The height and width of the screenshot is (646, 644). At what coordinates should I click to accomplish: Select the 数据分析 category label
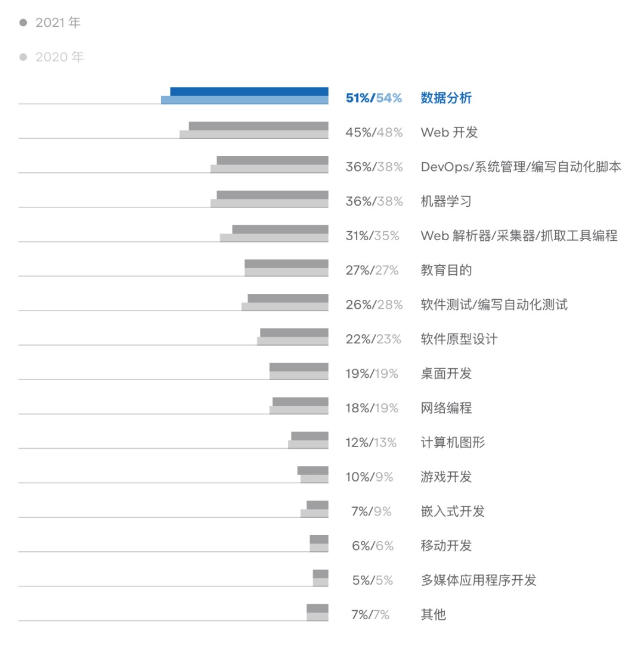(446, 98)
